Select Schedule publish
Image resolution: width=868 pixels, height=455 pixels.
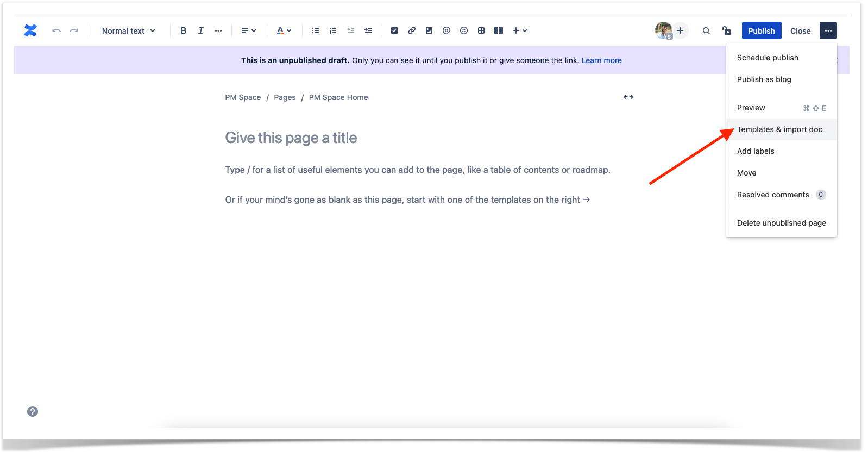tap(782, 58)
